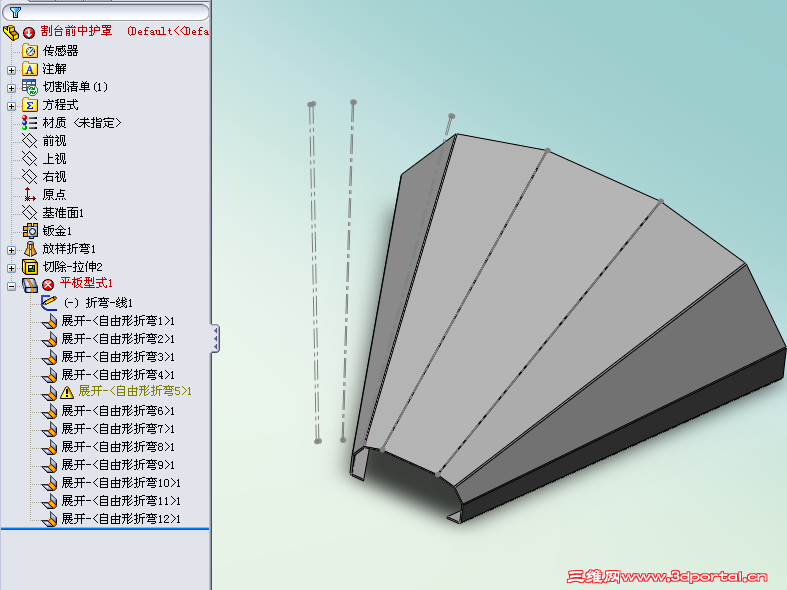The width and height of the screenshot is (787, 590).
Task: Click the bend icon of 展开-<自由形折弯6>1
Action: pos(49,411)
